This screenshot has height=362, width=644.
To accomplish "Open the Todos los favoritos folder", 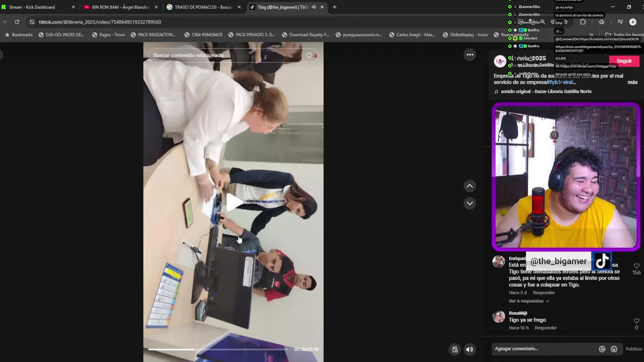I will click(x=624, y=35).
